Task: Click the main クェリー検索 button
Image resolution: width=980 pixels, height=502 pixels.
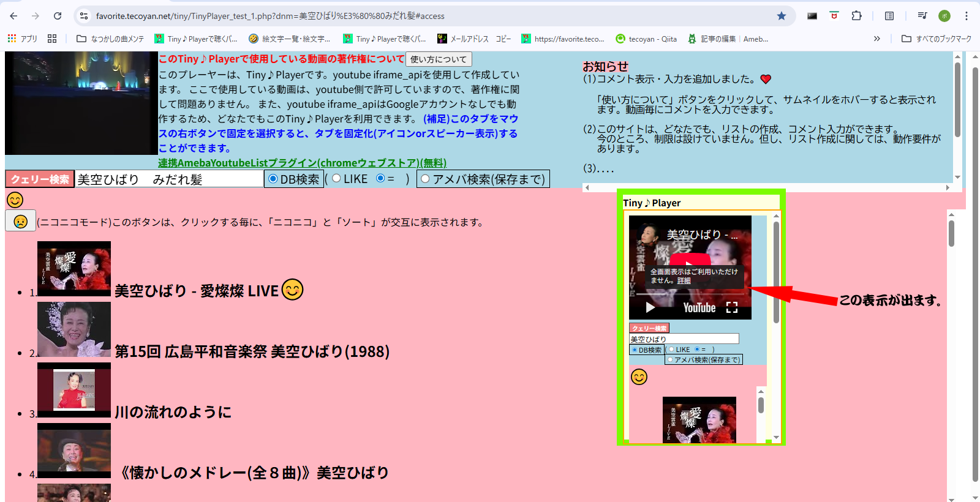Action: click(x=40, y=179)
